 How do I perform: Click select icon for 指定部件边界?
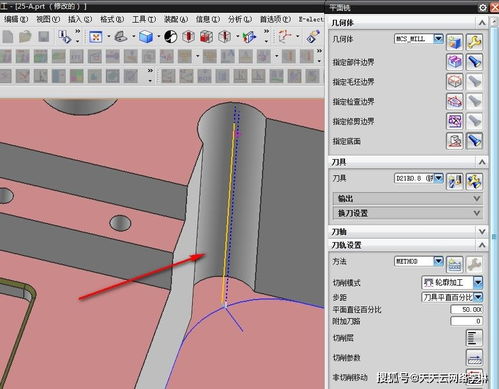(455, 62)
